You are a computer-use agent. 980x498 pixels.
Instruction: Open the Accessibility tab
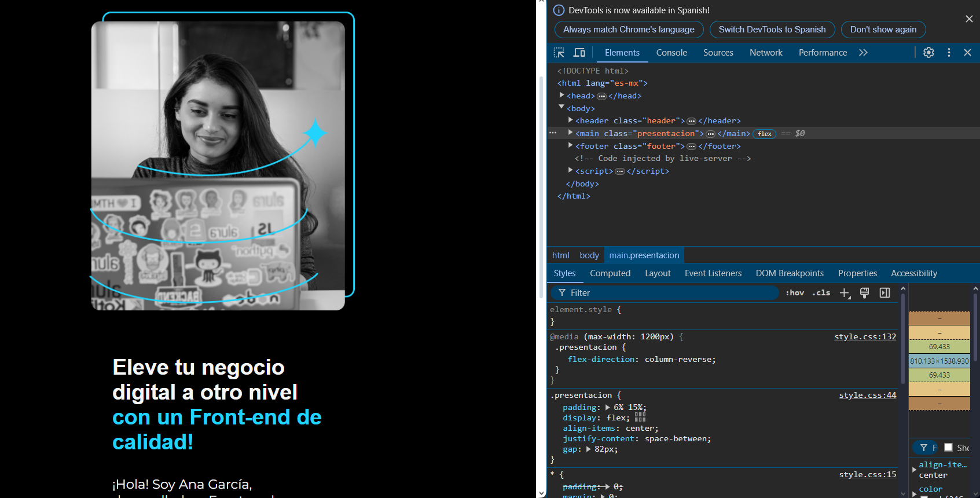click(x=914, y=273)
